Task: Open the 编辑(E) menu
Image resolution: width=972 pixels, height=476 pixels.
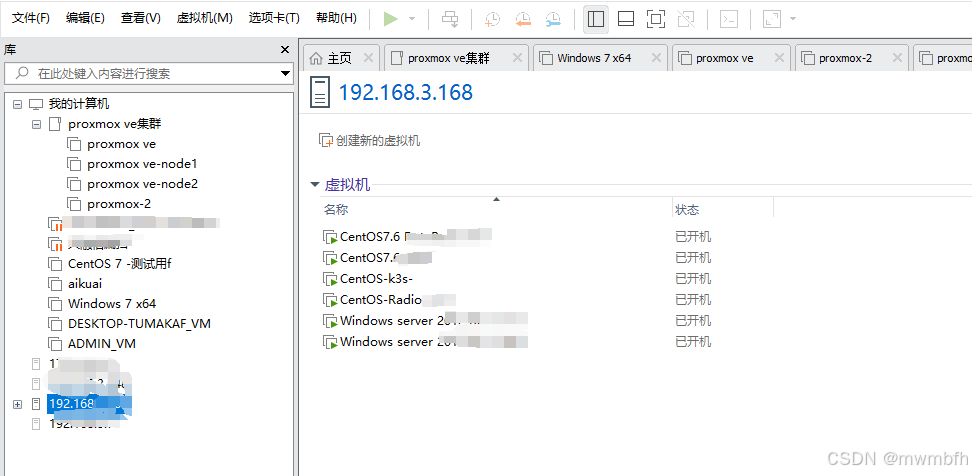Action: (x=85, y=18)
